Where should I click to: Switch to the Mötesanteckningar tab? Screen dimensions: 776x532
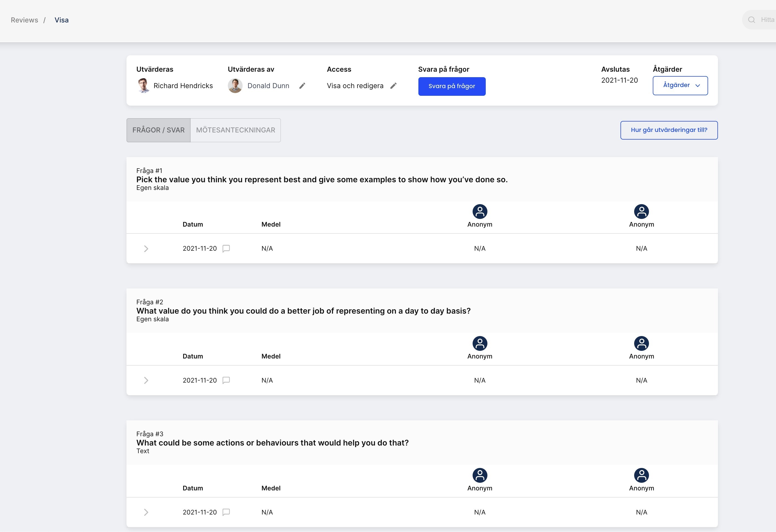[235, 130]
